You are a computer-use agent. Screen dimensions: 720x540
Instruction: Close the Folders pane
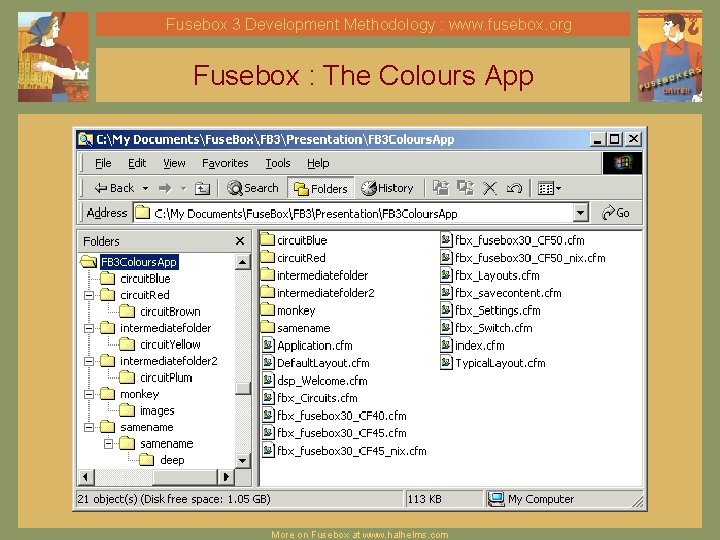(x=240, y=241)
